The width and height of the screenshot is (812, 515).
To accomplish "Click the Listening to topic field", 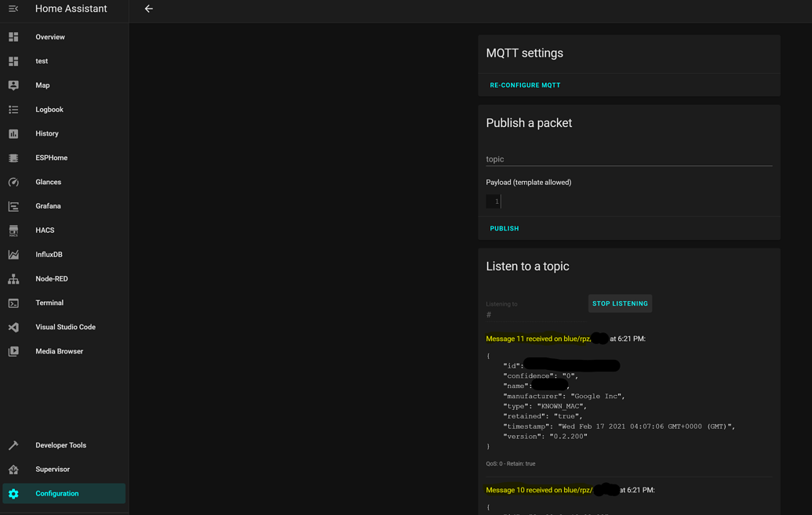I will (x=536, y=310).
